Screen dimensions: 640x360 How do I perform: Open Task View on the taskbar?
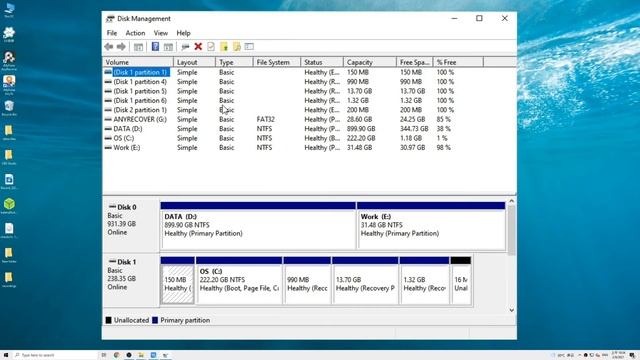click(104, 355)
